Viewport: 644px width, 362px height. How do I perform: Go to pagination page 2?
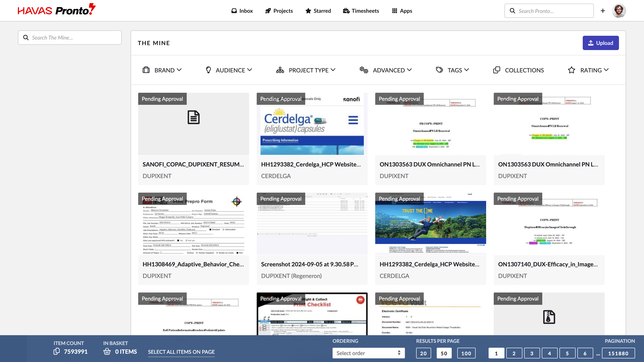click(x=514, y=353)
